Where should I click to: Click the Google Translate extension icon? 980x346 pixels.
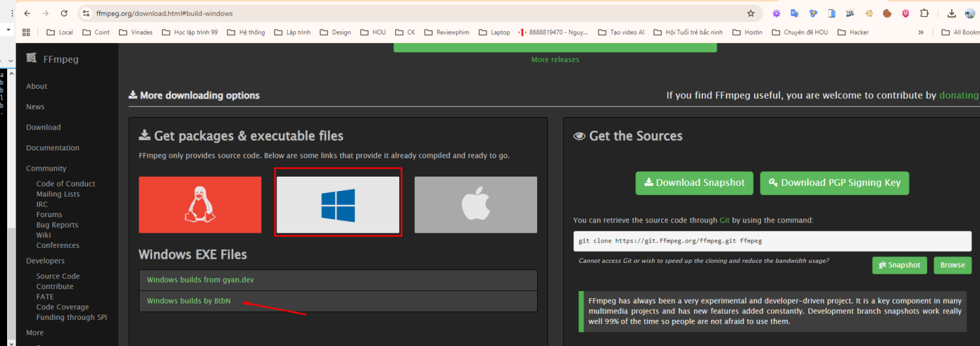point(794,13)
